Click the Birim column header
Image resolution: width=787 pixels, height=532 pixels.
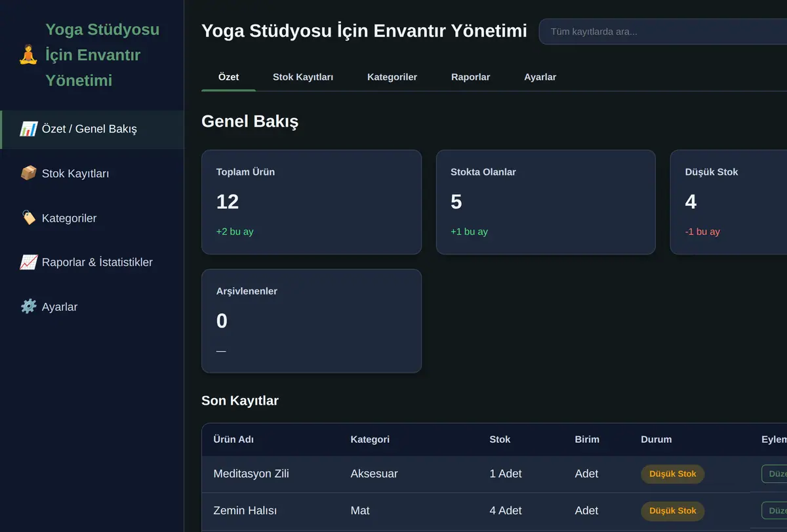587,440
